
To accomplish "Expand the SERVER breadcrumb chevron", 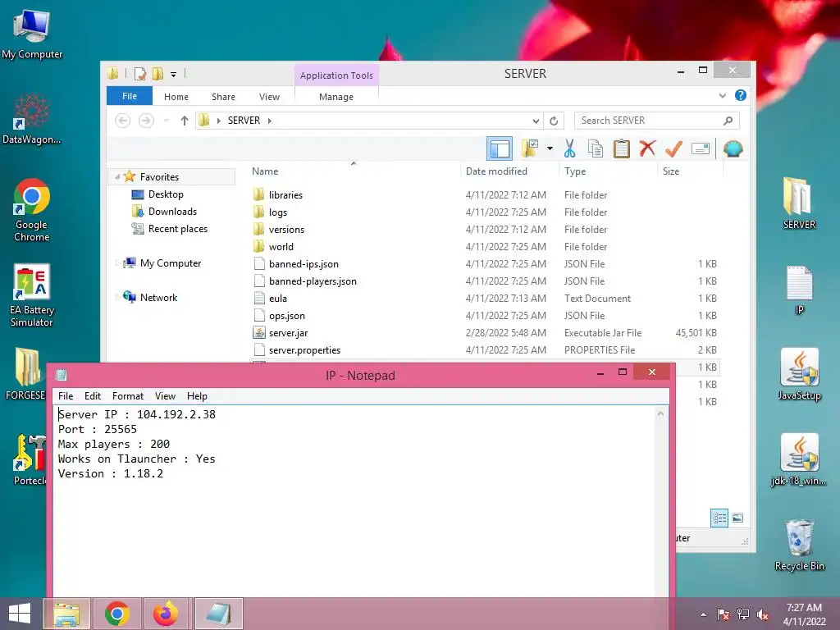I will point(269,121).
